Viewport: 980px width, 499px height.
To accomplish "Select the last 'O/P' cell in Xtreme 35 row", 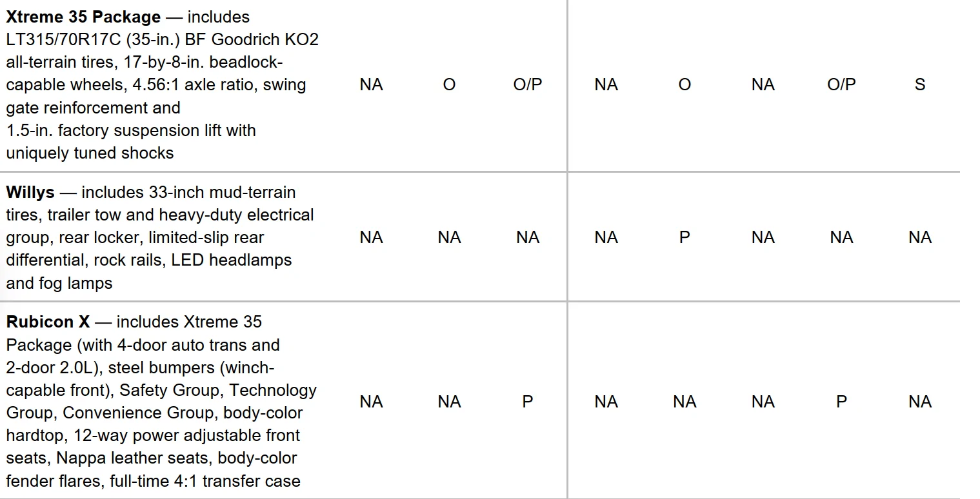I will point(841,84).
